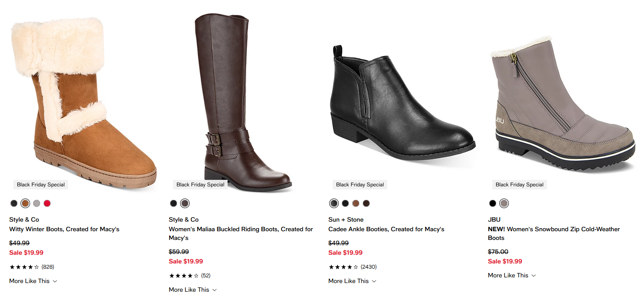Screen dimensions: 644x300
Task: Choose taupe swatch for JBU Snowbound Boots
Action: (504, 203)
